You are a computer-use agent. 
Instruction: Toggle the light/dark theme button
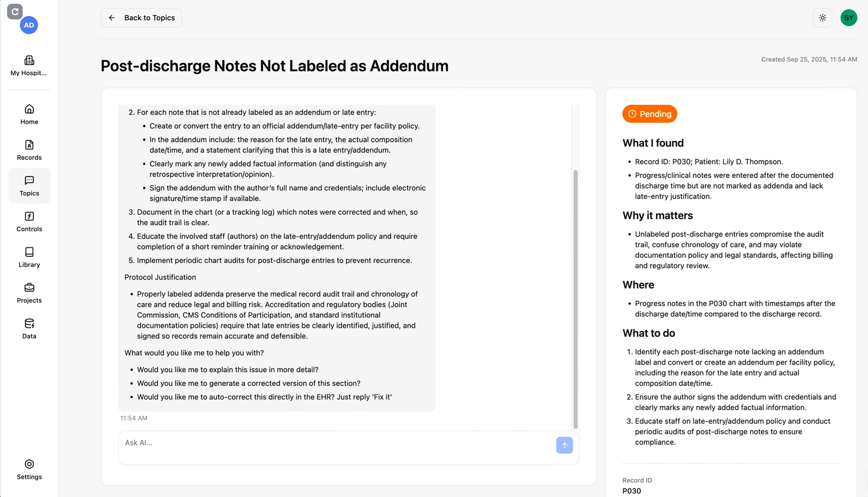pyautogui.click(x=822, y=18)
